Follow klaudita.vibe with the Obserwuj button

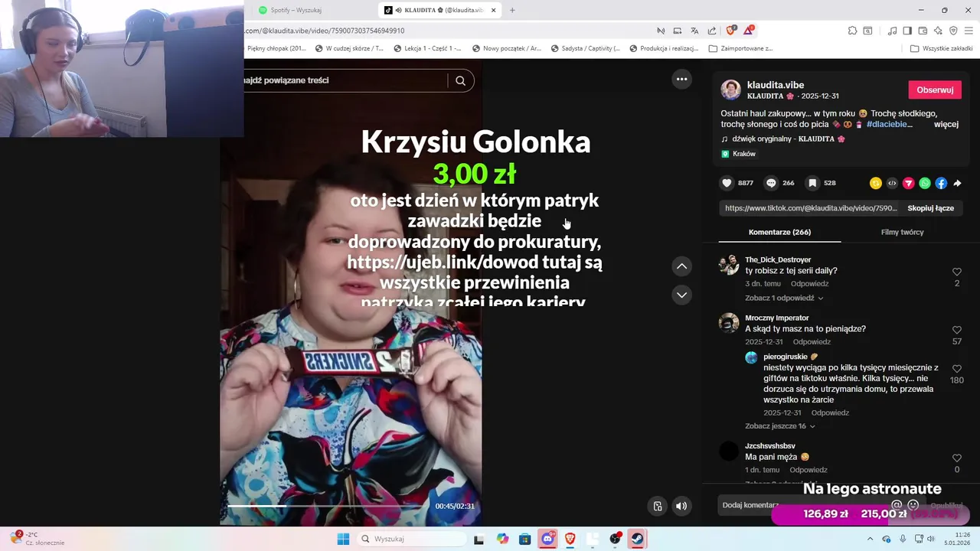[x=935, y=90]
